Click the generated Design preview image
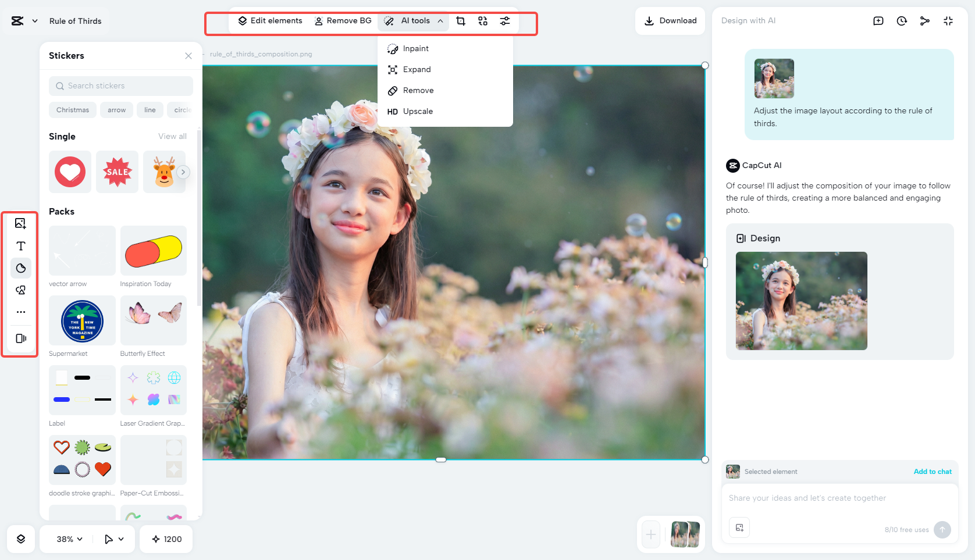Viewport: 975px width, 560px height. pyautogui.click(x=802, y=301)
